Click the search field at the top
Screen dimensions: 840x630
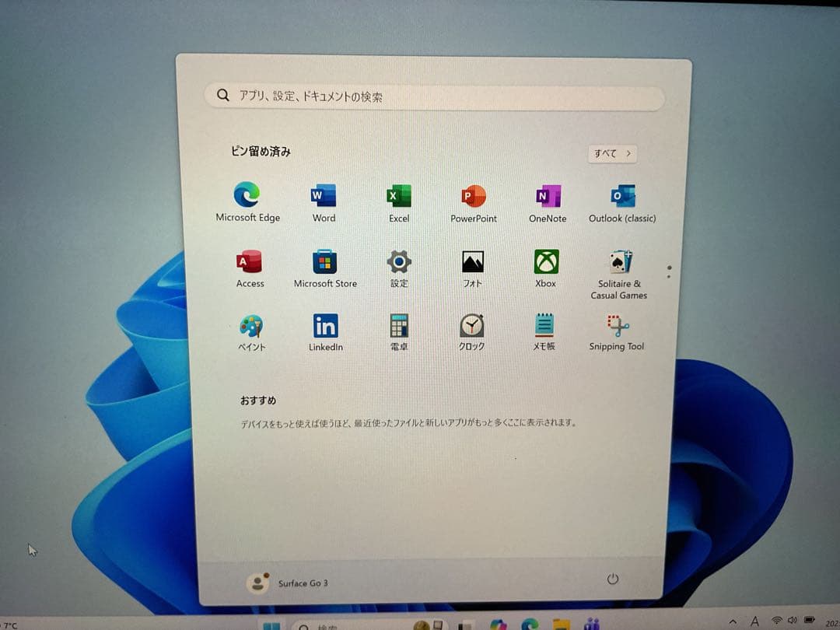433,95
